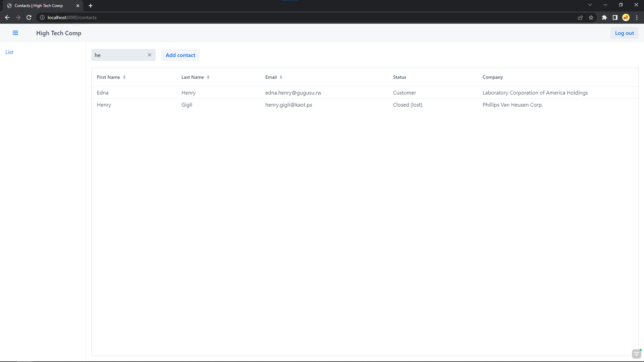
Task: Open Chrome's three-dot menu
Action: point(637,17)
